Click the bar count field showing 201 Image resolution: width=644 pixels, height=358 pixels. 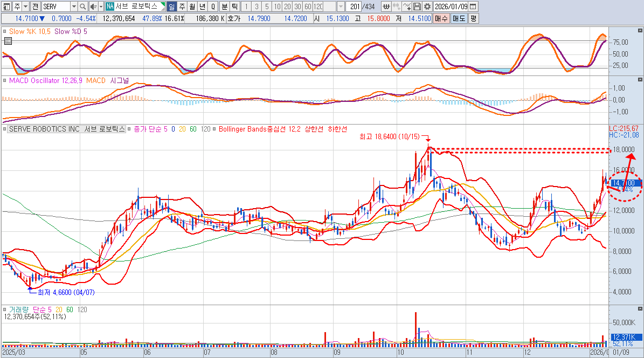pos(354,6)
